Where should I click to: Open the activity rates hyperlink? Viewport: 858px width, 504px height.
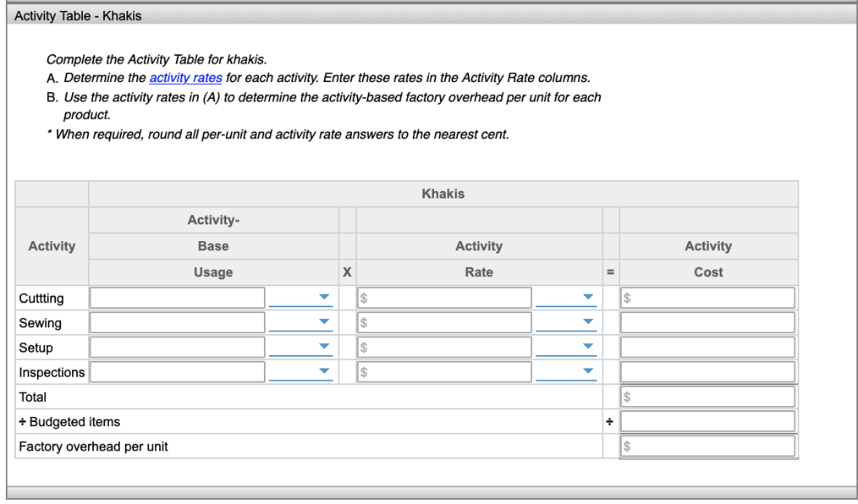pyautogui.click(x=185, y=78)
